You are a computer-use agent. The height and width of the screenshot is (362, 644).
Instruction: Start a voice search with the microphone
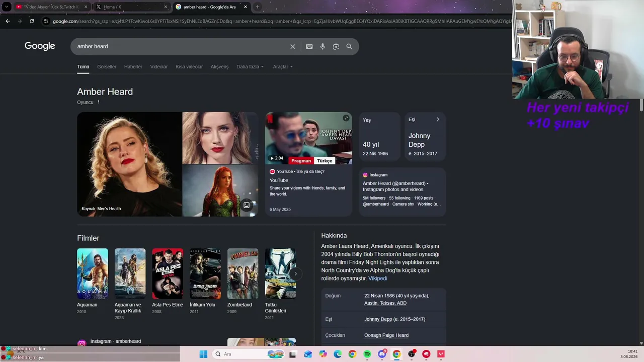point(323,47)
